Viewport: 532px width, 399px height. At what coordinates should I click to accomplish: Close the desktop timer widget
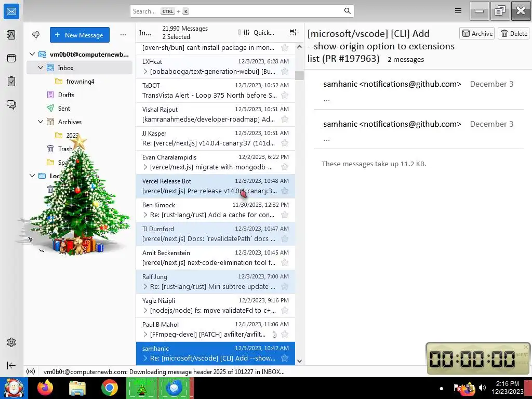coord(526,347)
